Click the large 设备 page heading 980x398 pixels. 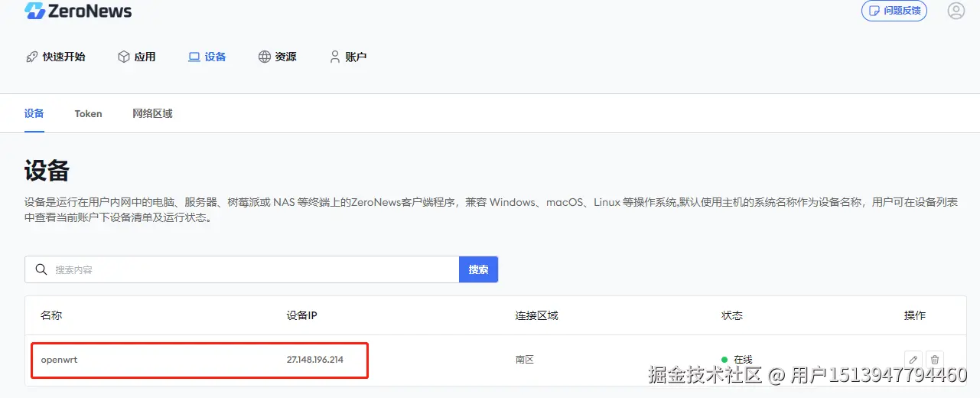pyautogui.click(x=47, y=171)
